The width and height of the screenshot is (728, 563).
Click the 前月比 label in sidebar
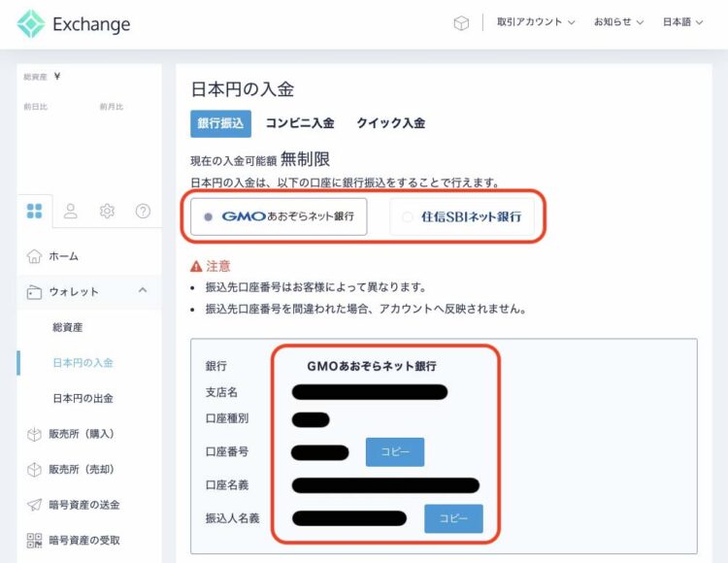[112, 107]
